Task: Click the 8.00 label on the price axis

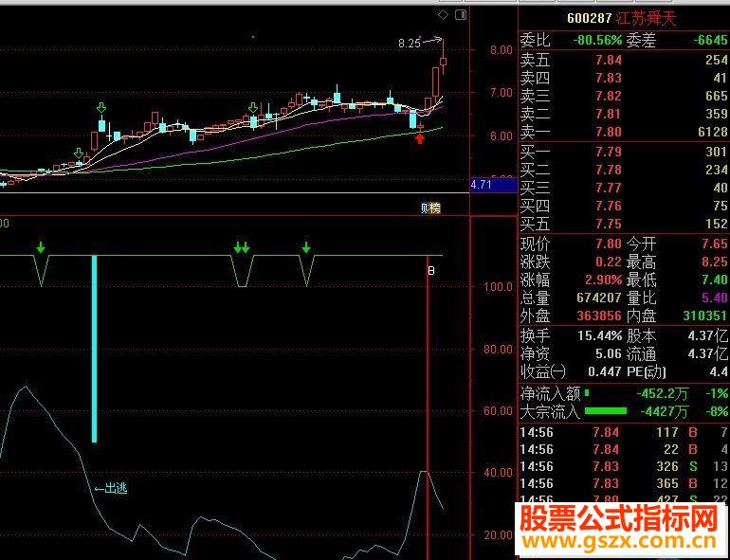Action: coord(501,50)
